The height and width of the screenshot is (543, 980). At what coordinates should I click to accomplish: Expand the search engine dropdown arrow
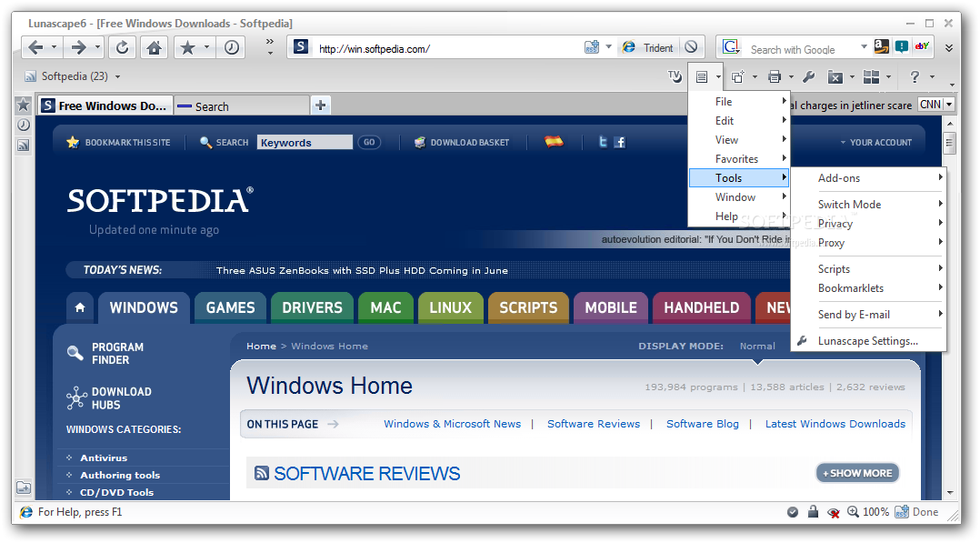pyautogui.click(x=864, y=47)
